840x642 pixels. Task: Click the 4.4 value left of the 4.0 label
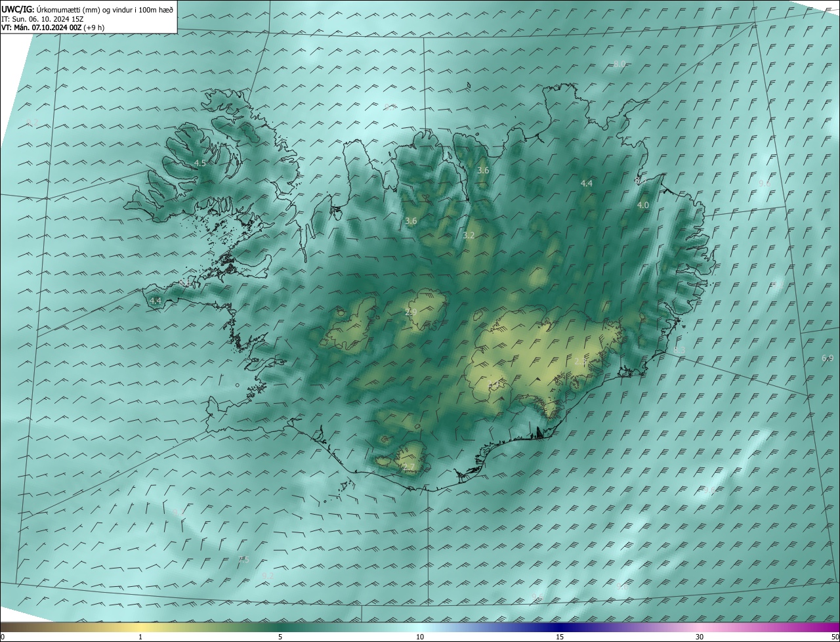click(x=587, y=184)
